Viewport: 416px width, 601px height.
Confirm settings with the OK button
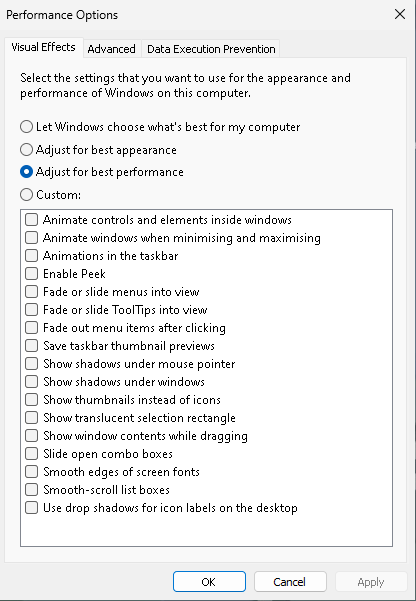[x=209, y=582]
